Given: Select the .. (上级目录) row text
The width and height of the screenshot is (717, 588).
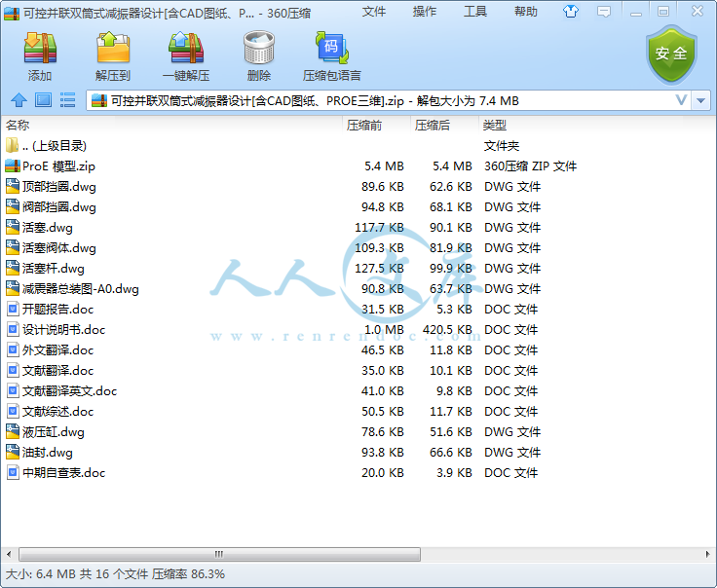Looking at the screenshot, I should pos(55,146).
